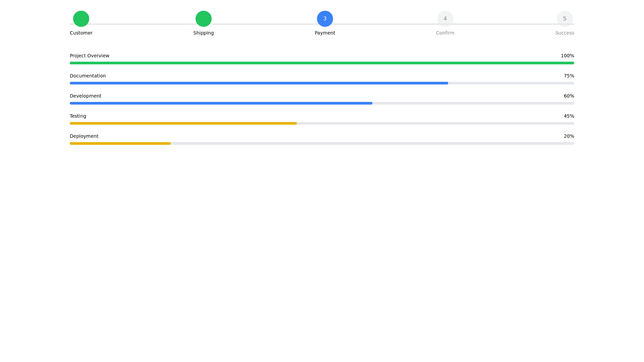The height and width of the screenshot is (362, 644).
Task: Go to Confirm step 4 circle
Action: click(x=445, y=19)
